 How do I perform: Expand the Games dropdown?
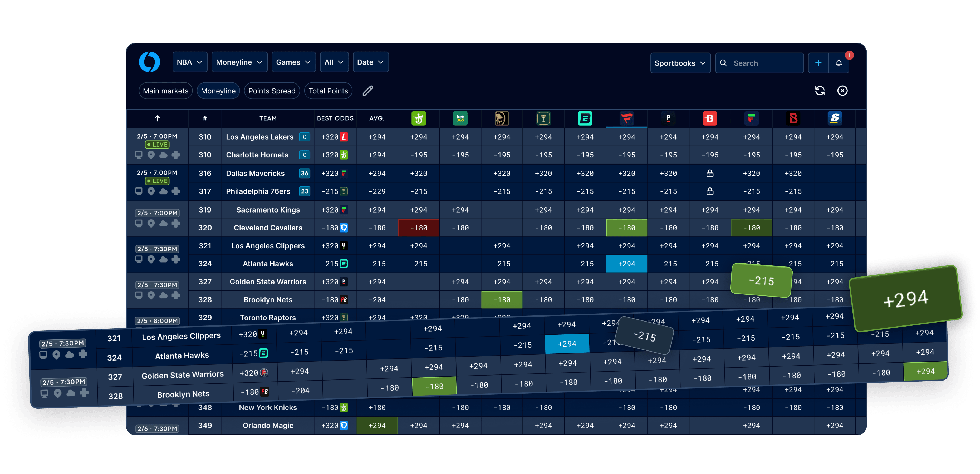tap(293, 62)
